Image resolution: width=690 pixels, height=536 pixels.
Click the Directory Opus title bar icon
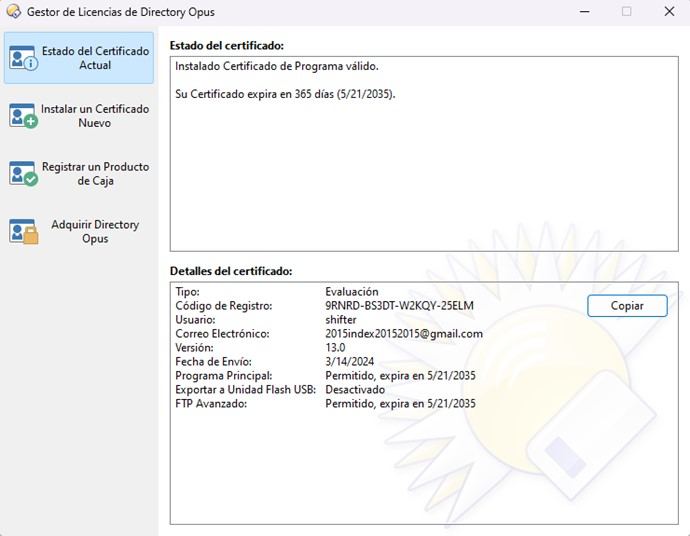click(x=14, y=11)
